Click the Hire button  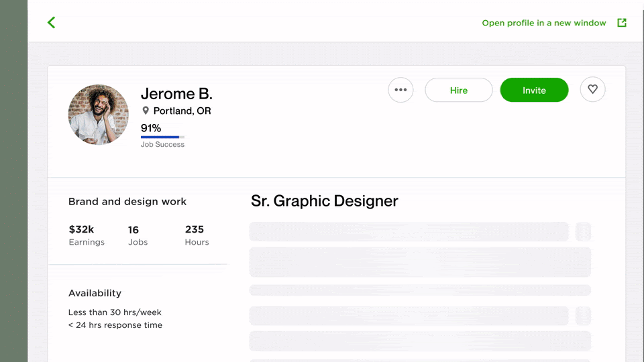pyautogui.click(x=459, y=90)
